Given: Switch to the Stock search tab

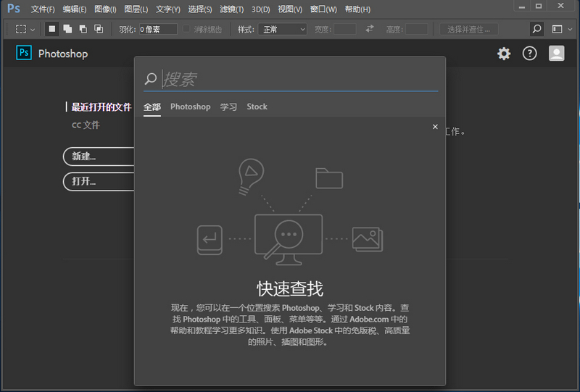Looking at the screenshot, I should pos(257,107).
